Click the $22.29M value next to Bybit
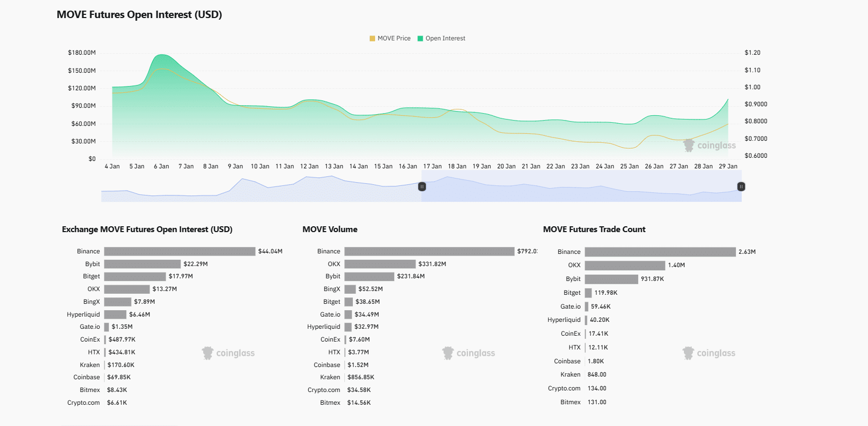The image size is (868, 426). (196, 264)
